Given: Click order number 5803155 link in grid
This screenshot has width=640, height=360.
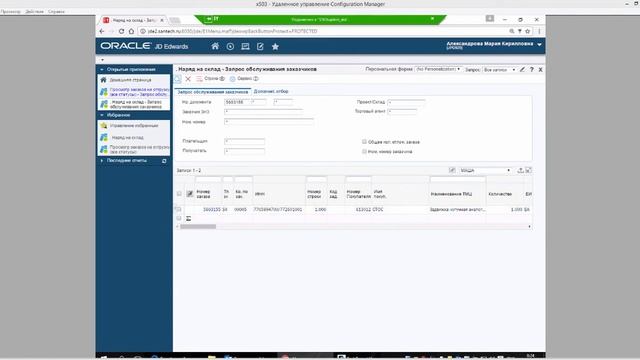Looking at the screenshot, I should (x=211, y=209).
